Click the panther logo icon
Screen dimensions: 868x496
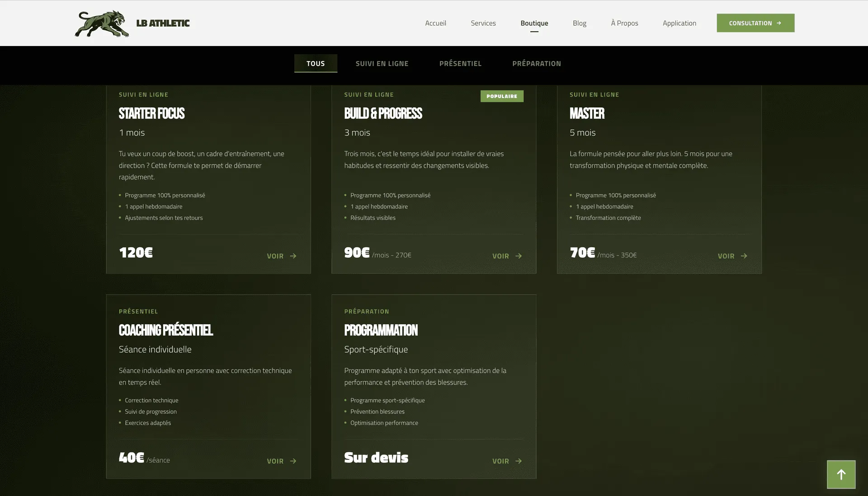pos(102,23)
